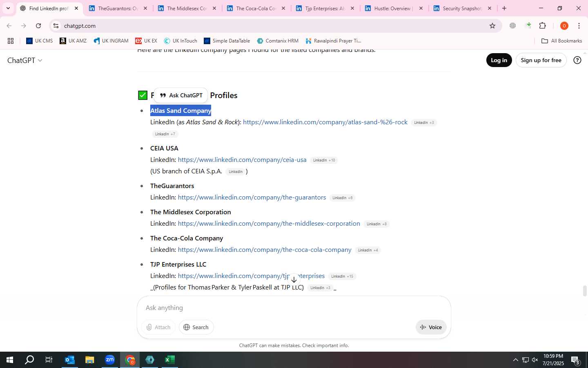This screenshot has width=588, height=368.
Task: Start Voice mode
Action: [x=431, y=327]
